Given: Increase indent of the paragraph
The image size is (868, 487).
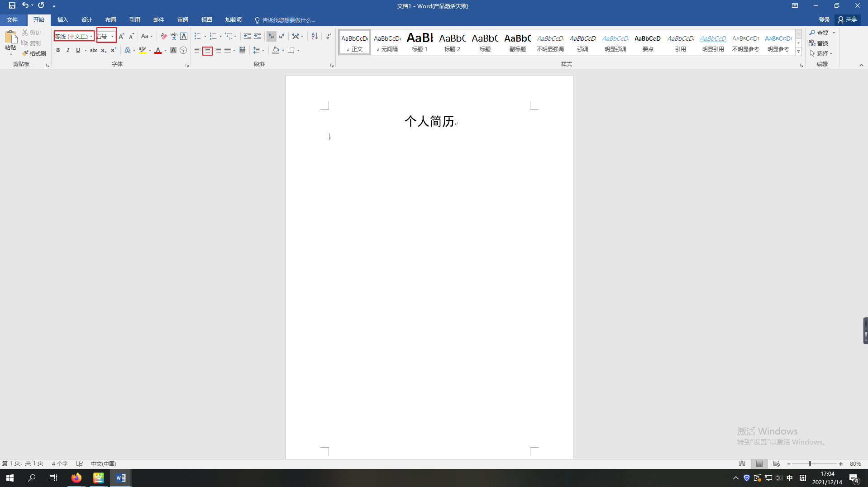Looking at the screenshot, I should pyautogui.click(x=258, y=36).
